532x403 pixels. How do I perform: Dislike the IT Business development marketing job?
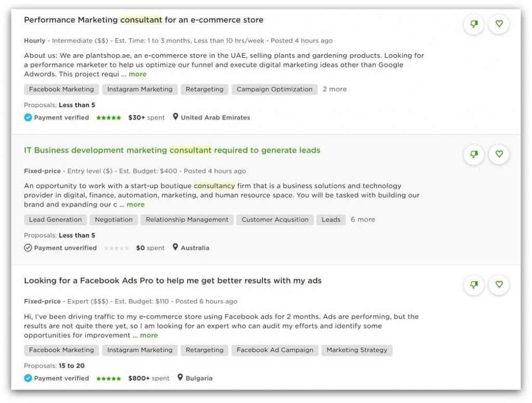pos(473,154)
